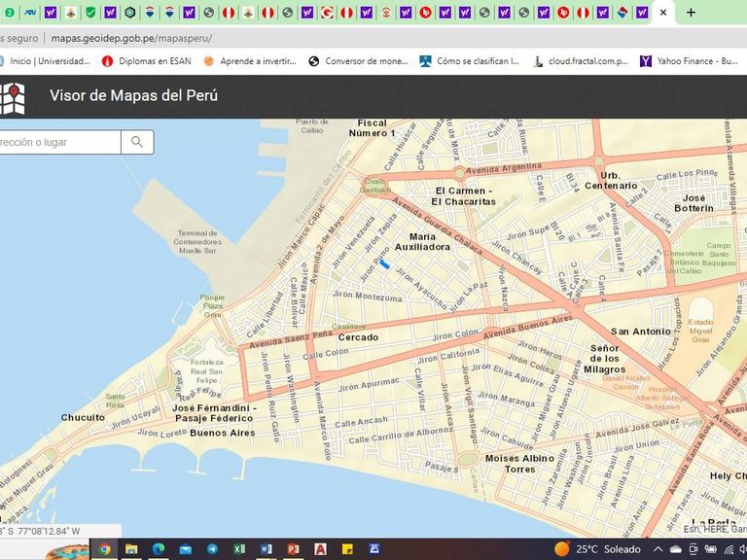Open the Diplomas en ESAN bookmark
Viewport: 747px width, 560px height.
146,60
